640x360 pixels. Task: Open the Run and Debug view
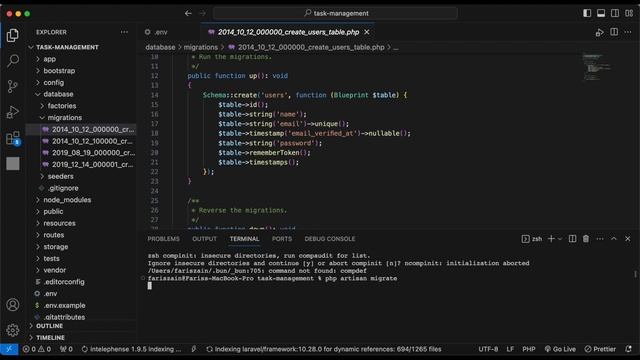click(x=13, y=112)
